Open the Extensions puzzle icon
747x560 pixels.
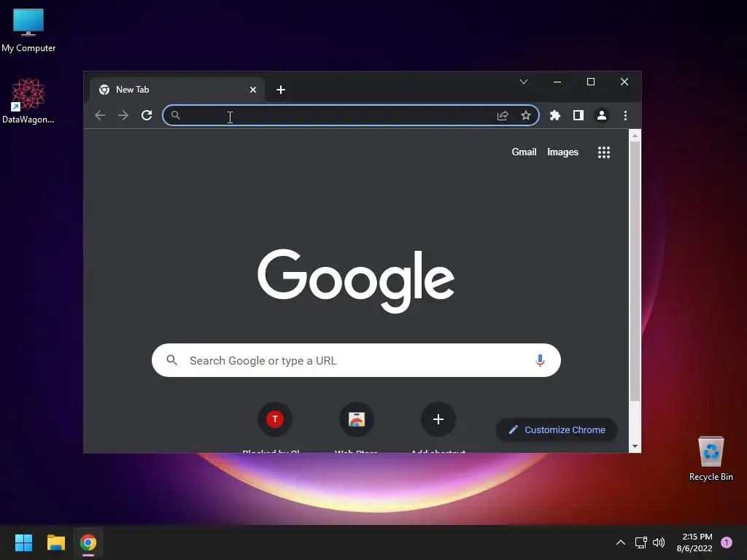click(555, 115)
